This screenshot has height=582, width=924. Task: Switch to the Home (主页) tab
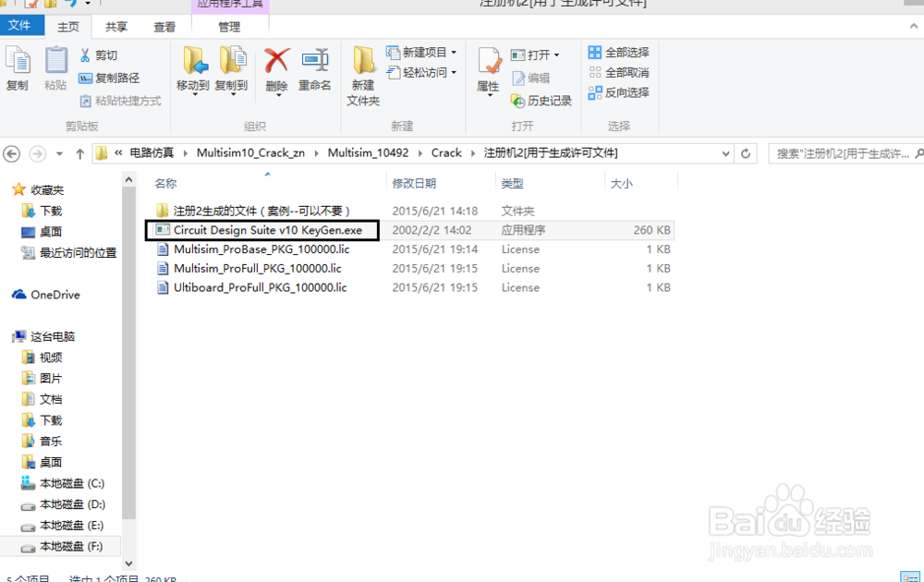pos(68,27)
